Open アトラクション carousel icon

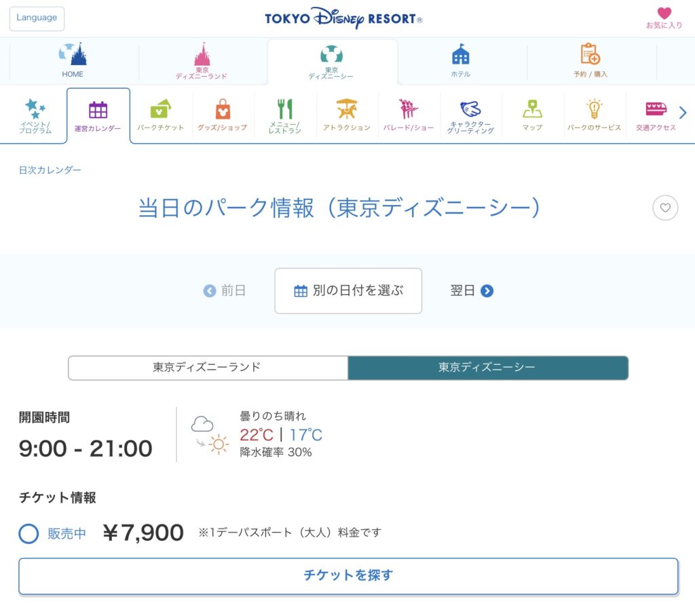click(x=347, y=116)
